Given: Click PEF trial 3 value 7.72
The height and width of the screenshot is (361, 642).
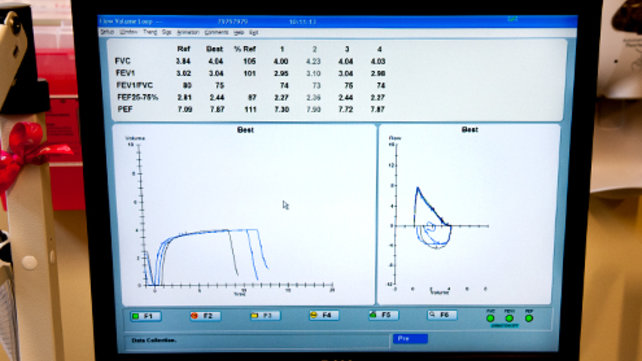Looking at the screenshot, I should pyautogui.click(x=346, y=109).
